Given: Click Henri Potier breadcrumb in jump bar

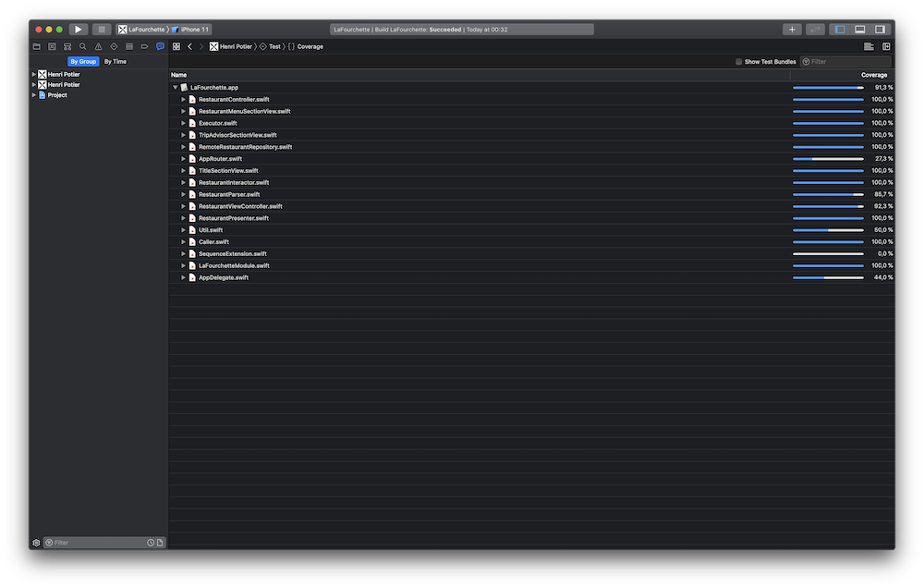Looking at the screenshot, I should pos(231,46).
